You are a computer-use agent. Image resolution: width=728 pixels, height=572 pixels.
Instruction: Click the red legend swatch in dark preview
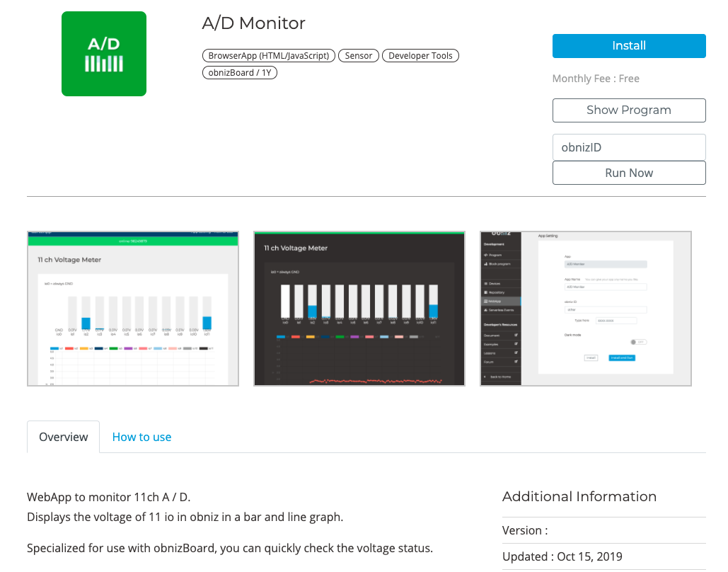[x=296, y=337]
